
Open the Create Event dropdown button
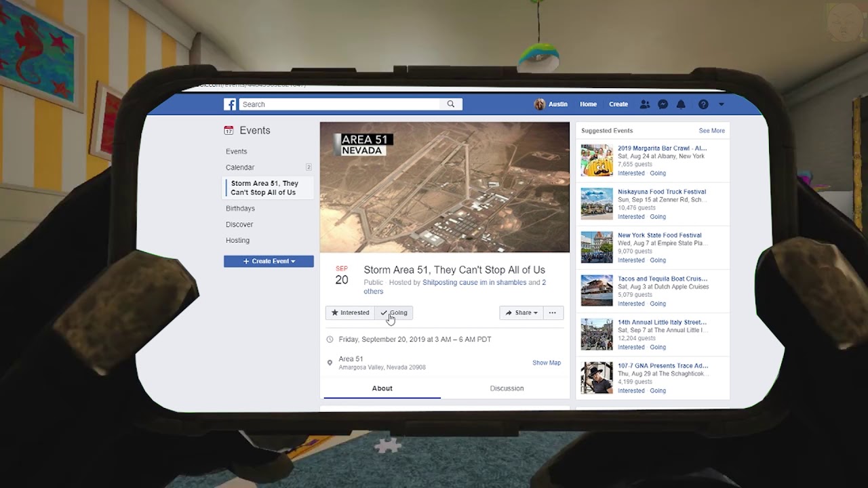tap(269, 261)
